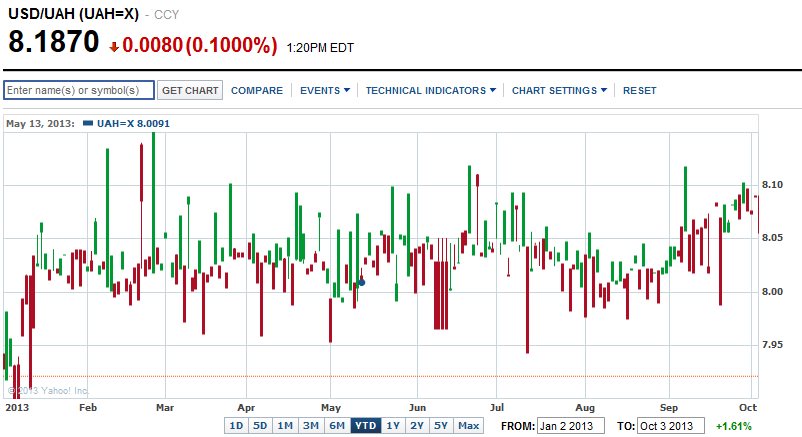Select the 6M time range
Screen dimensions: 802x437
(337, 426)
